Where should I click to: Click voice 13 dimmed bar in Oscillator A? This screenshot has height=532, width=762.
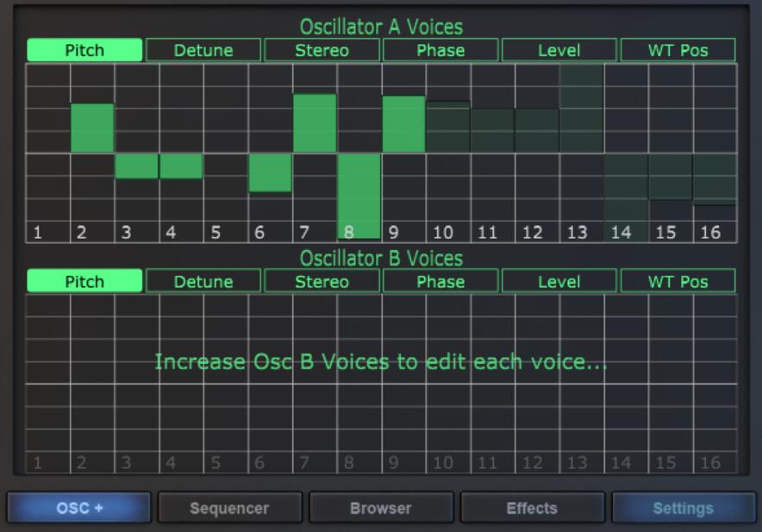(x=582, y=110)
